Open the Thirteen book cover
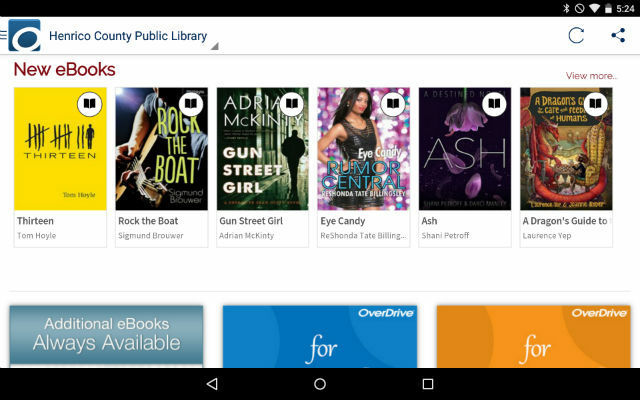640x400 pixels. click(60, 149)
